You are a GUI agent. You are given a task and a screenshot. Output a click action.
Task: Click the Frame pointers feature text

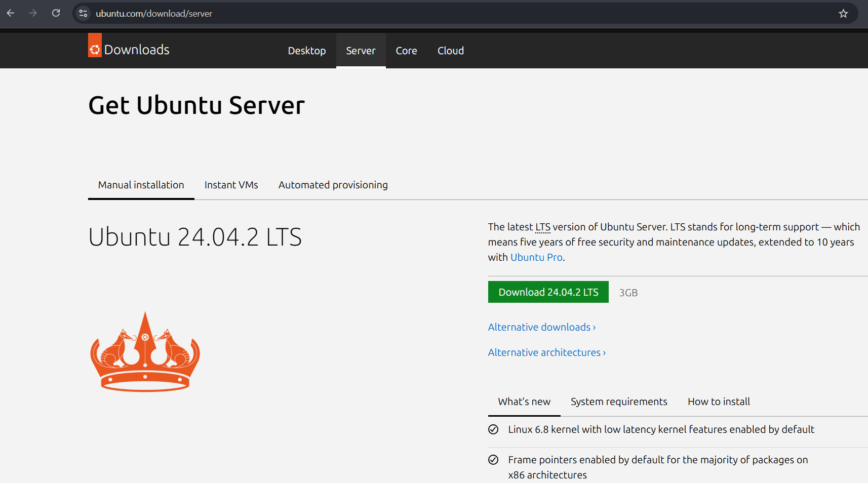click(x=658, y=467)
